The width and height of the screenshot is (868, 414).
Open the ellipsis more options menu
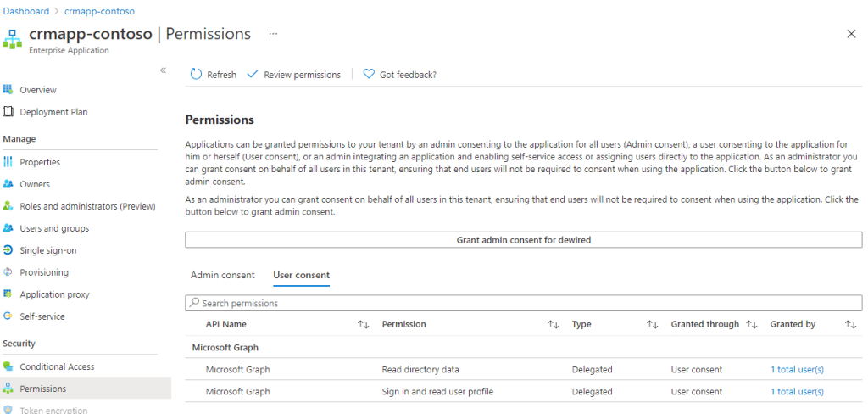pos(273,34)
